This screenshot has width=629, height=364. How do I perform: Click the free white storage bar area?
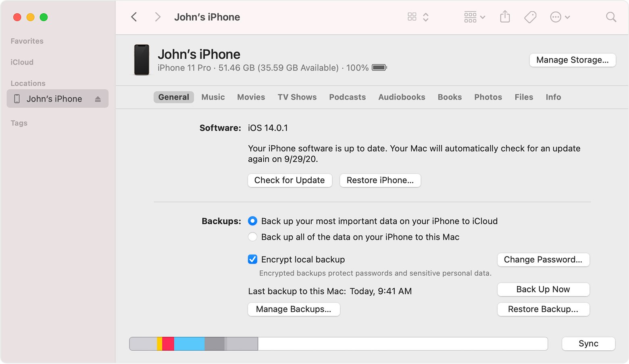[x=403, y=344]
